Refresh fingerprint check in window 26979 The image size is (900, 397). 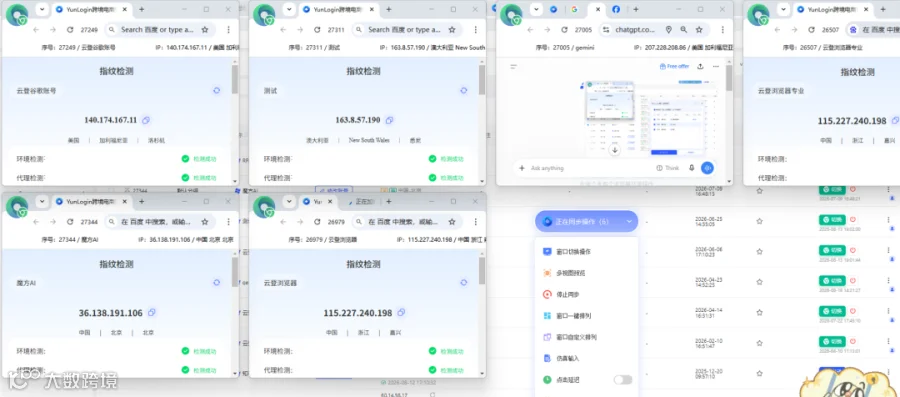click(464, 283)
